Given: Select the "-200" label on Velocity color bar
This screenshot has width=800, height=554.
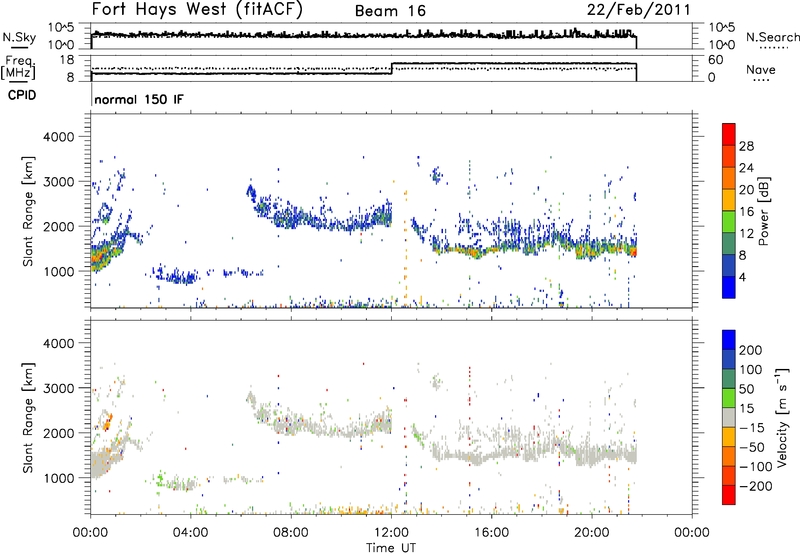Looking at the screenshot, I should click(x=756, y=486).
